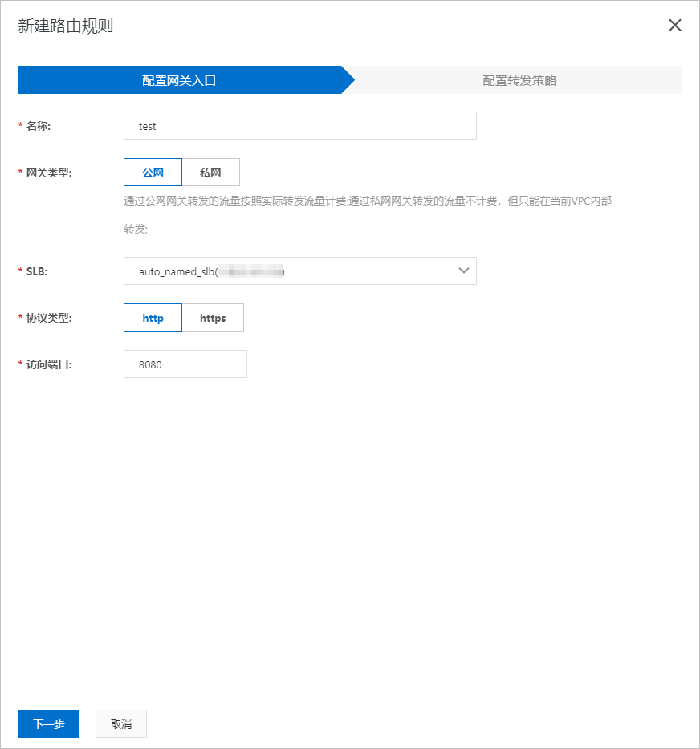Select 公网 gateway type
This screenshot has height=749, width=700.
pyautogui.click(x=153, y=173)
